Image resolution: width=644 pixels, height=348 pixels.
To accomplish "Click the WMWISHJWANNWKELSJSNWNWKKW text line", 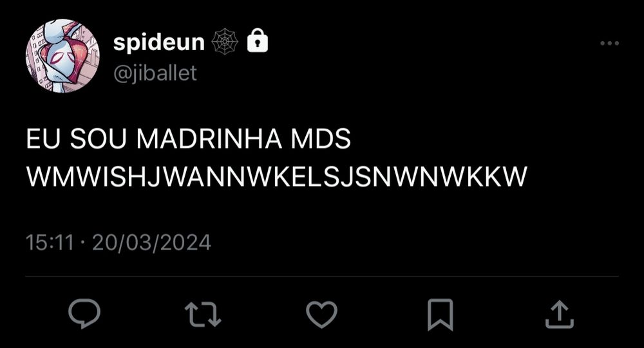I will pyautogui.click(x=276, y=177).
